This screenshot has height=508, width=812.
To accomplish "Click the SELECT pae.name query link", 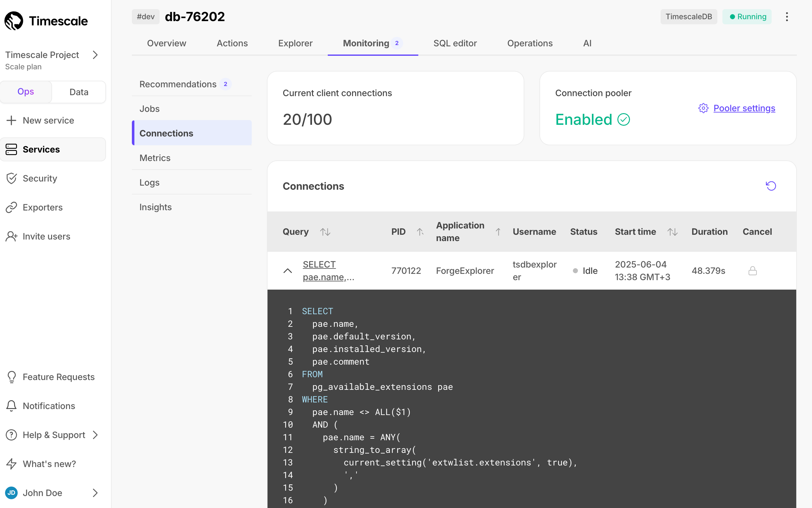I will point(328,271).
